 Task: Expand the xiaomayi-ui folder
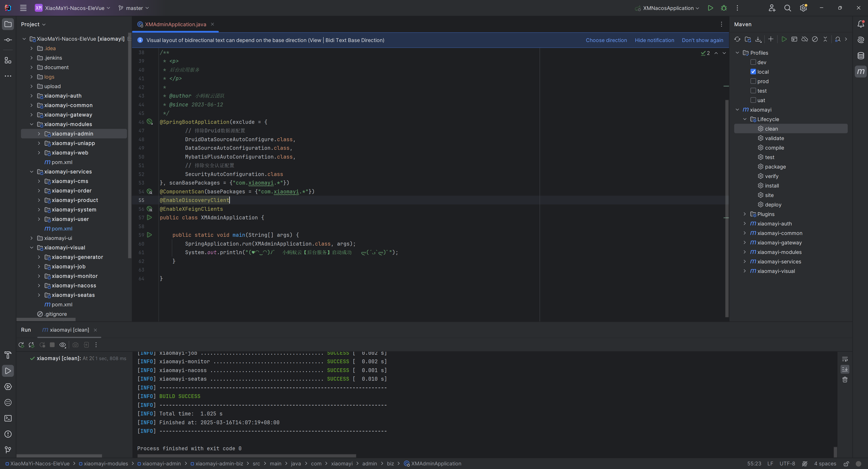pos(32,238)
